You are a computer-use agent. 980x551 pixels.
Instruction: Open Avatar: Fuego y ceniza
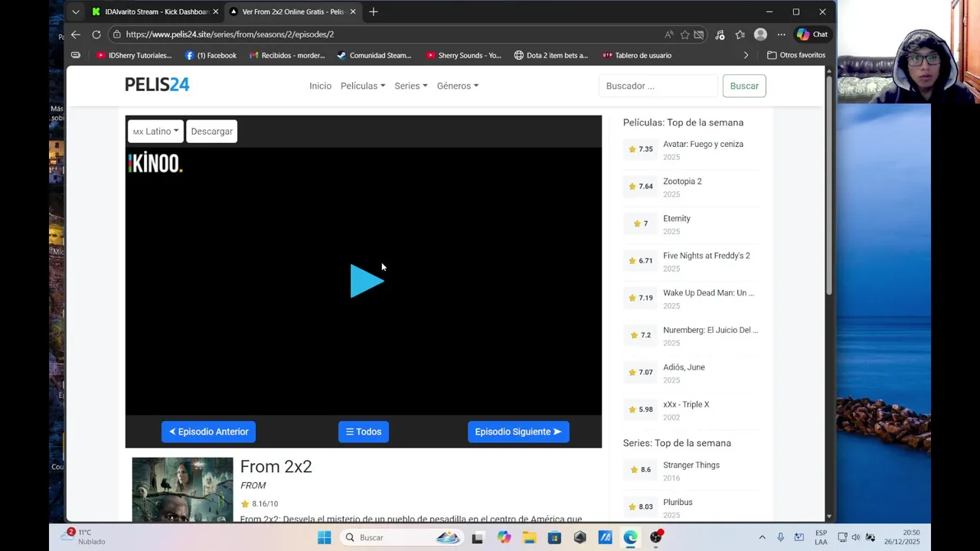click(x=703, y=144)
